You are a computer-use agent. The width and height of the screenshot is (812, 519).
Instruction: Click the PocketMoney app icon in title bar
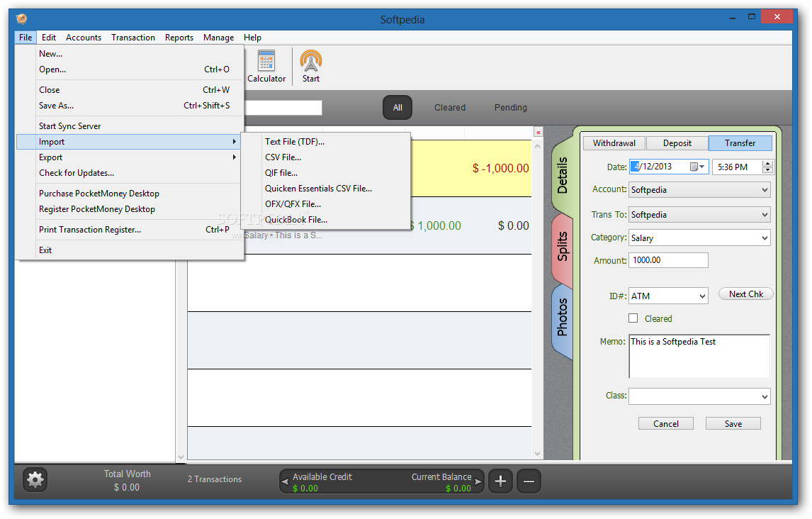point(22,19)
